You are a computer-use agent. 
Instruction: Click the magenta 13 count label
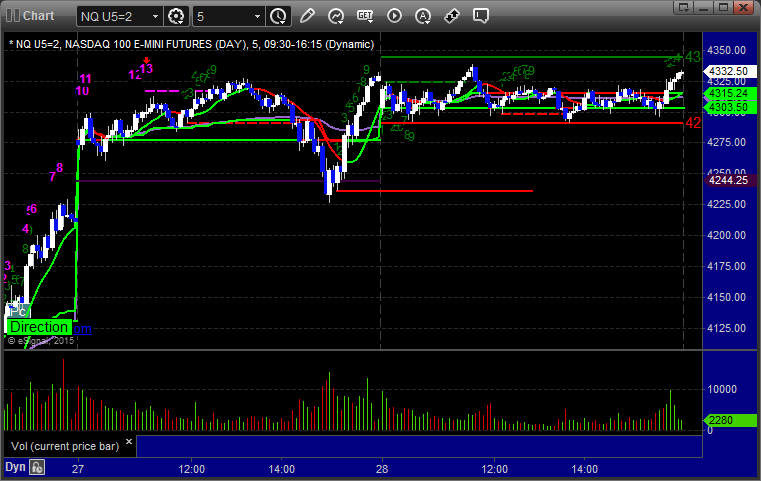(x=146, y=68)
